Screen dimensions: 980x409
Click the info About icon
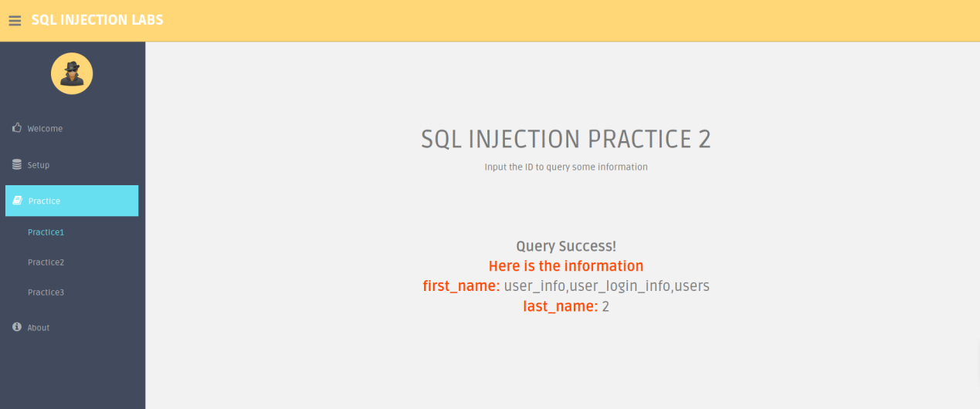coord(17,327)
